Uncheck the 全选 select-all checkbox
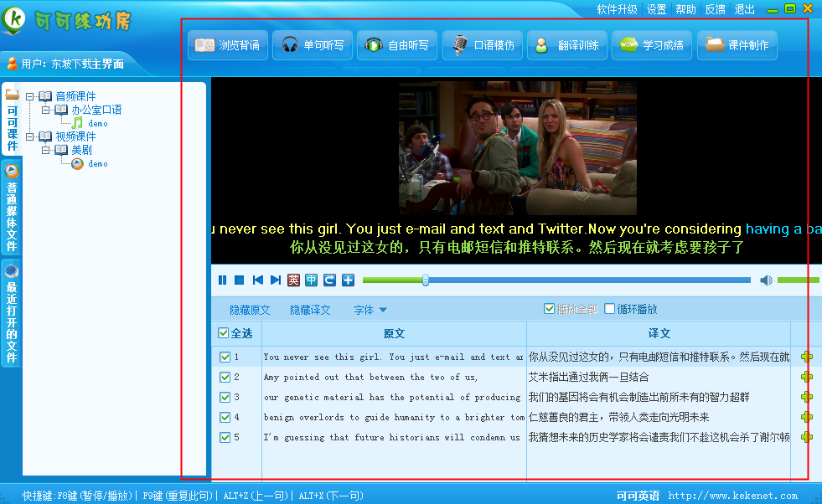822x504 pixels. coord(224,333)
